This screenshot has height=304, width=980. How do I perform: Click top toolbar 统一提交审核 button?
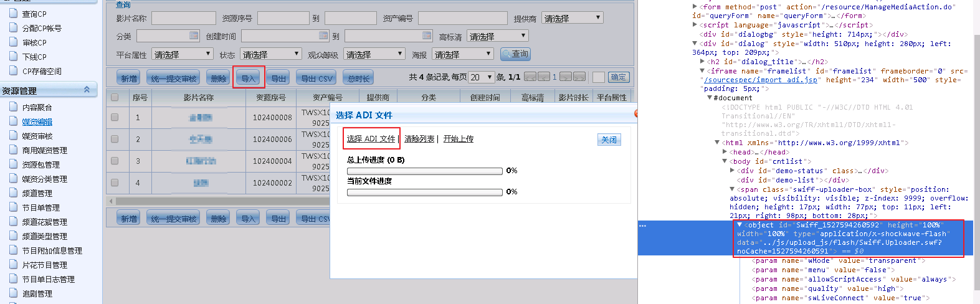click(174, 77)
